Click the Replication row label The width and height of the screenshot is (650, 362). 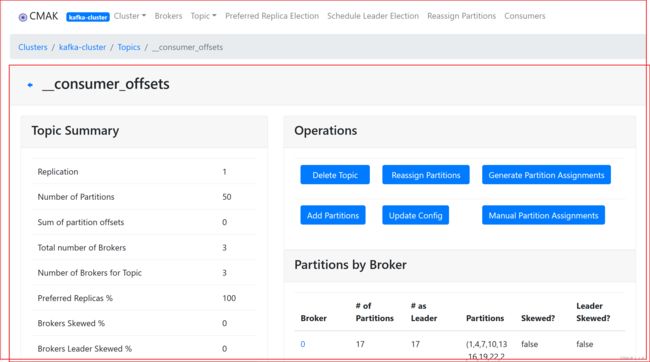(x=58, y=172)
